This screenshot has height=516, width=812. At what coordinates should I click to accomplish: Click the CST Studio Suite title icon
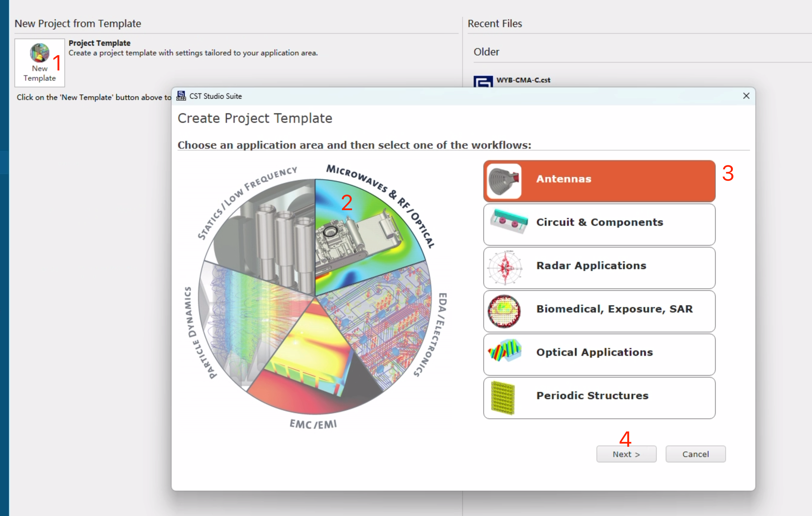tap(181, 96)
